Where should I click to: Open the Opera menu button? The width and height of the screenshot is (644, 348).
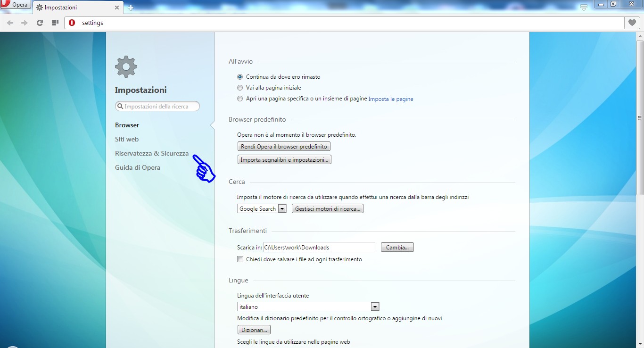click(x=15, y=5)
